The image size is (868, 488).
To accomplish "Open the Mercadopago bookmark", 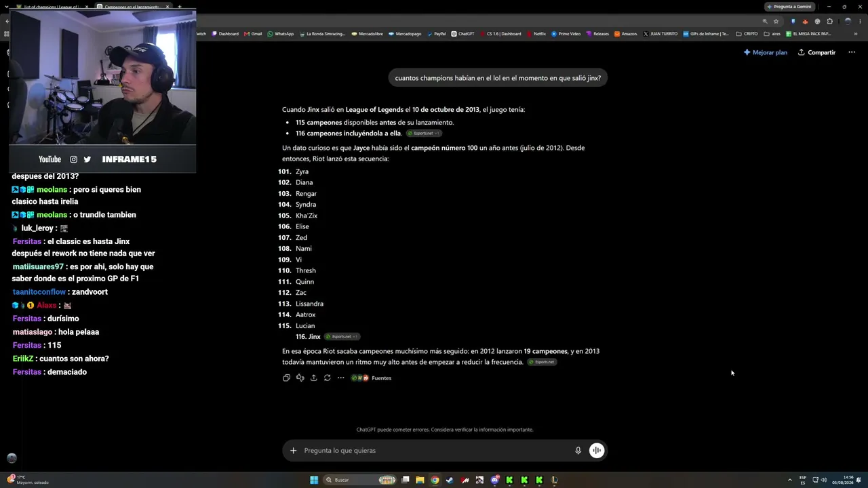I will pos(405,34).
